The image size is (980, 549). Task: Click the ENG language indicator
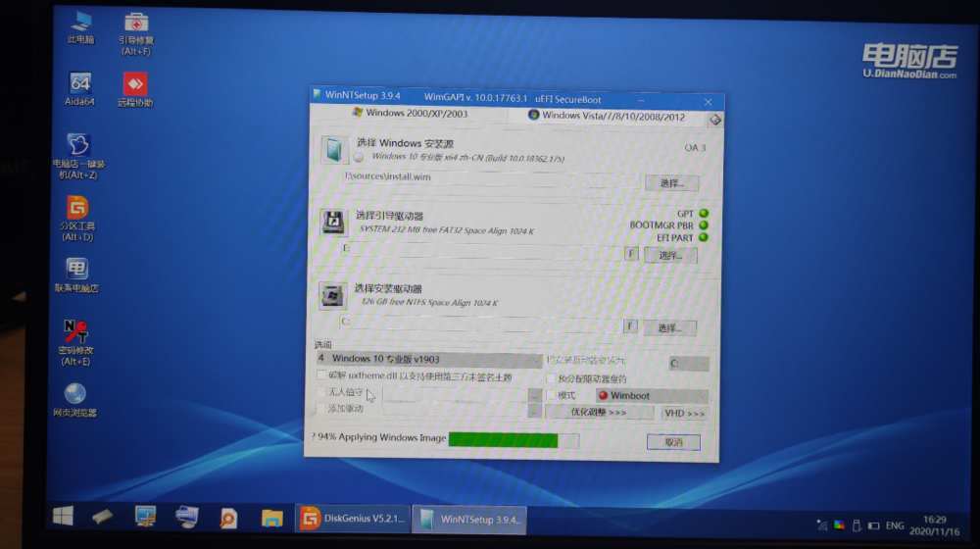click(x=895, y=525)
